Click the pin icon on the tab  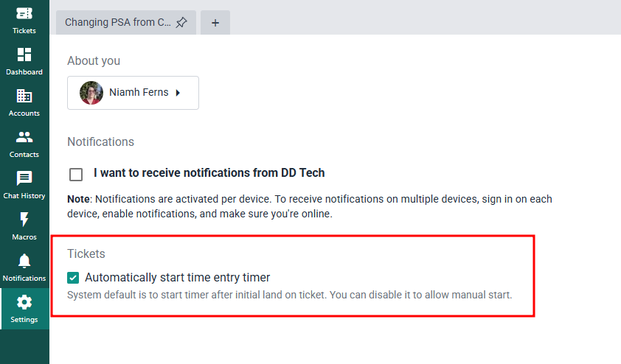(181, 23)
